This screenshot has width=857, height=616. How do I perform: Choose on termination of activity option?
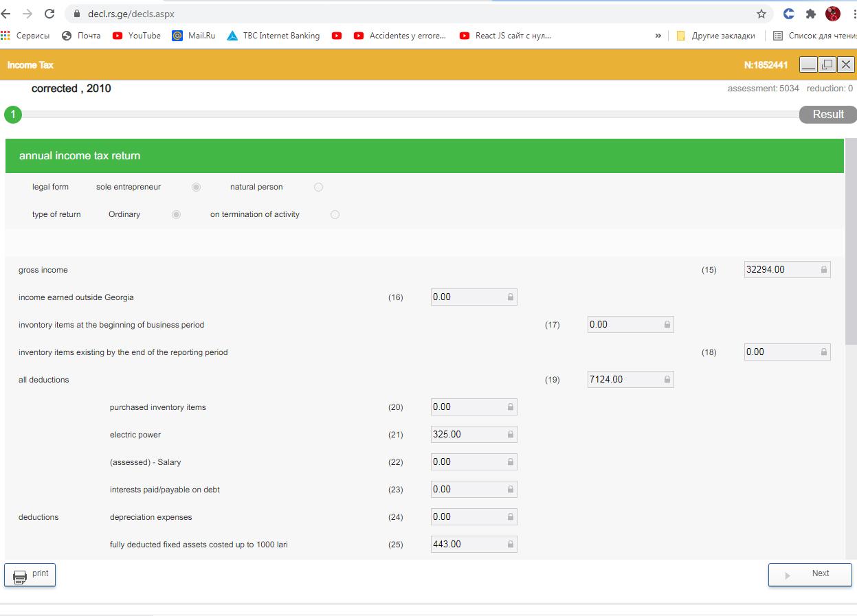tap(335, 214)
